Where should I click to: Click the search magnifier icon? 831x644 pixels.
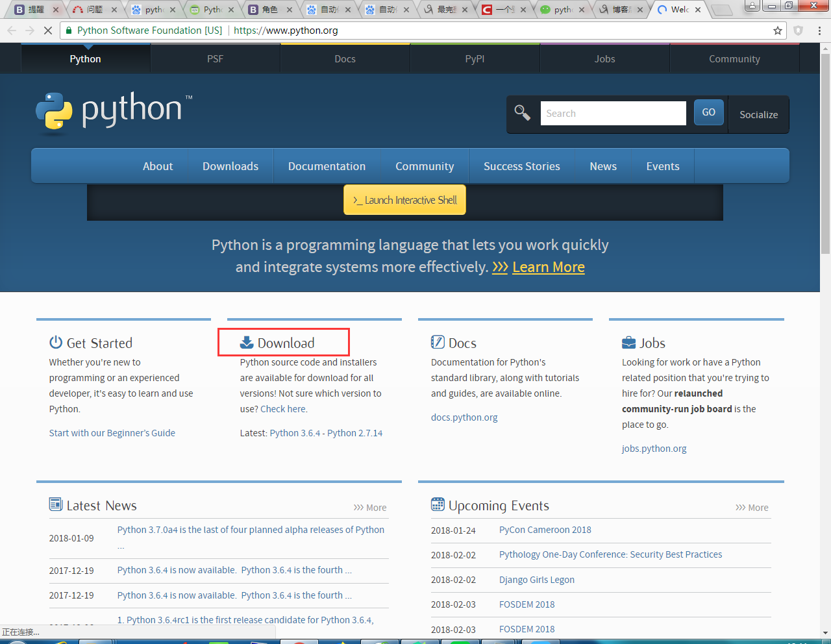[x=523, y=113]
